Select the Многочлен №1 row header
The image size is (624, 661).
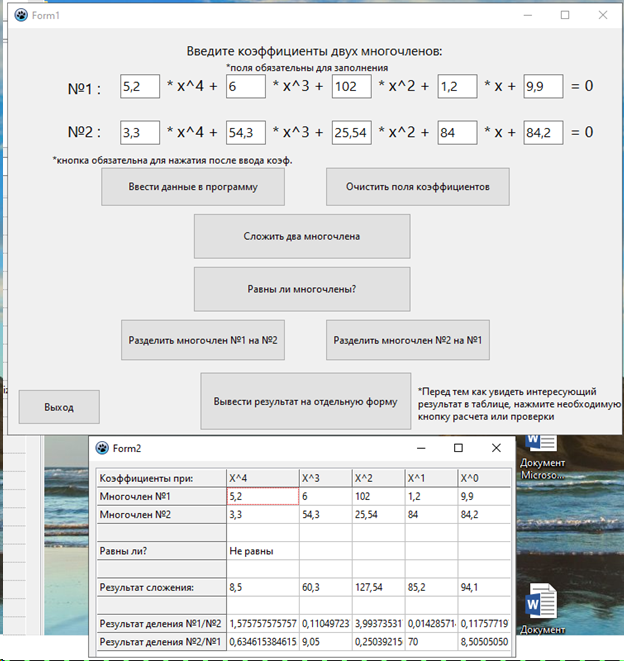tap(161, 497)
